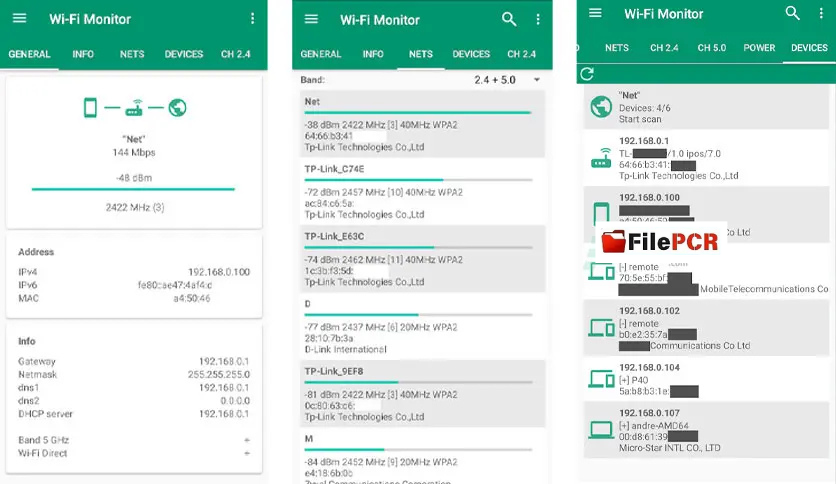Tap refresh icon in Devices screen
Image resolution: width=836 pixels, height=484 pixels.
[587, 74]
